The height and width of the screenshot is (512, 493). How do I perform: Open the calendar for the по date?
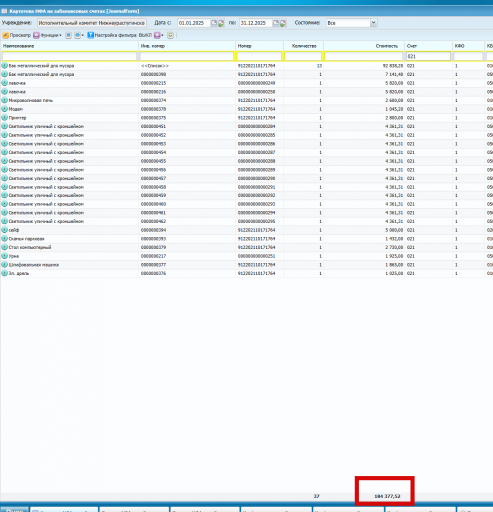[276, 23]
